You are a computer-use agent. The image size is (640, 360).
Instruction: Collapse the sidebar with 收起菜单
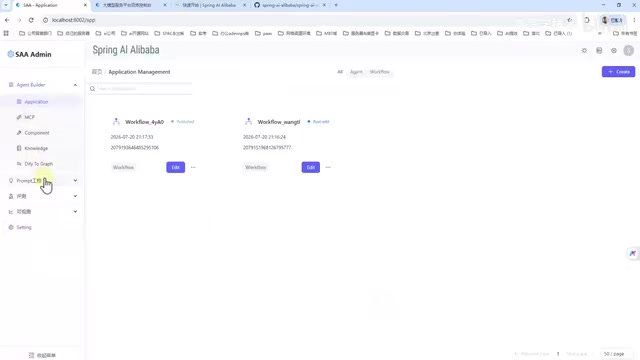(x=42, y=355)
